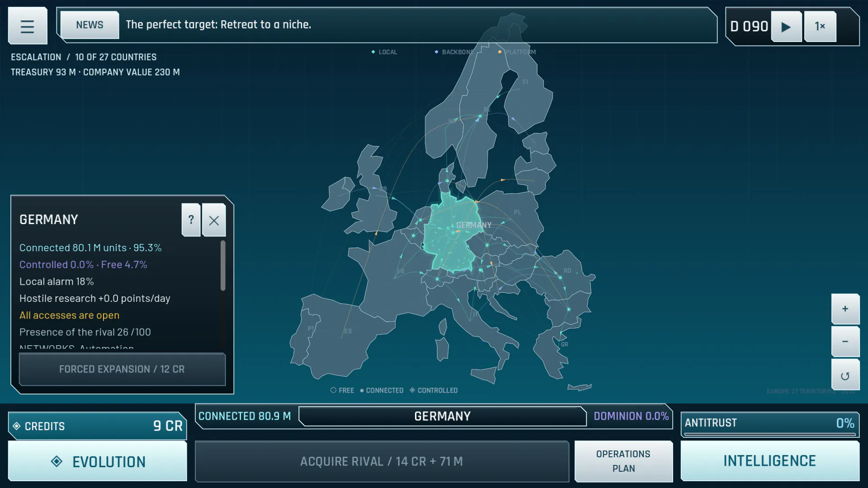Use the Germany panel scrollbar

tap(223, 266)
